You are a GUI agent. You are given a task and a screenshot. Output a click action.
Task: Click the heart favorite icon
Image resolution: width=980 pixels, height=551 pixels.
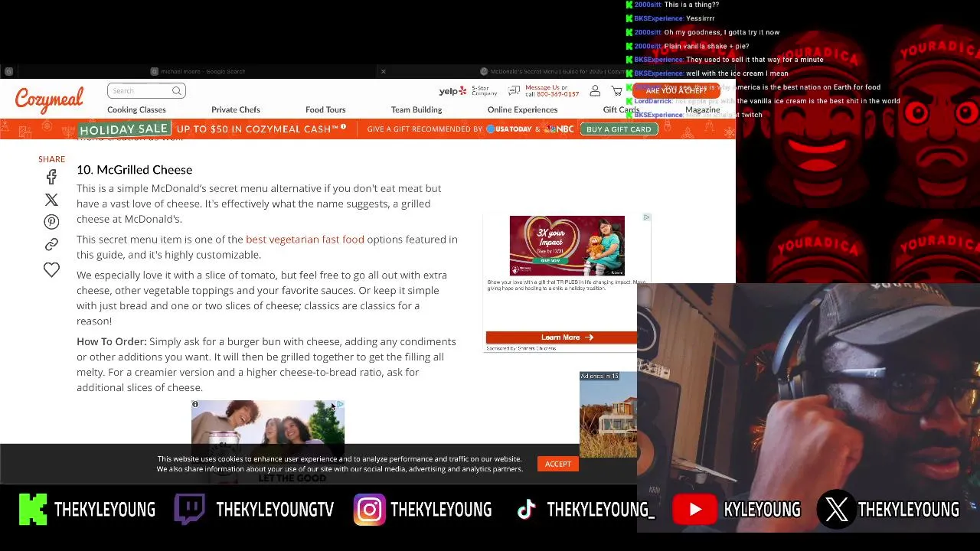pyautogui.click(x=51, y=269)
